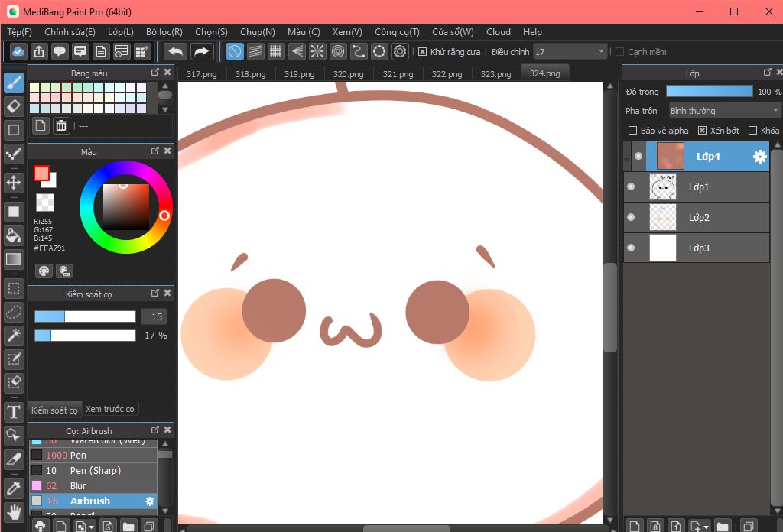Select the Text tool
Screen dimensions: 783x532
(14, 412)
